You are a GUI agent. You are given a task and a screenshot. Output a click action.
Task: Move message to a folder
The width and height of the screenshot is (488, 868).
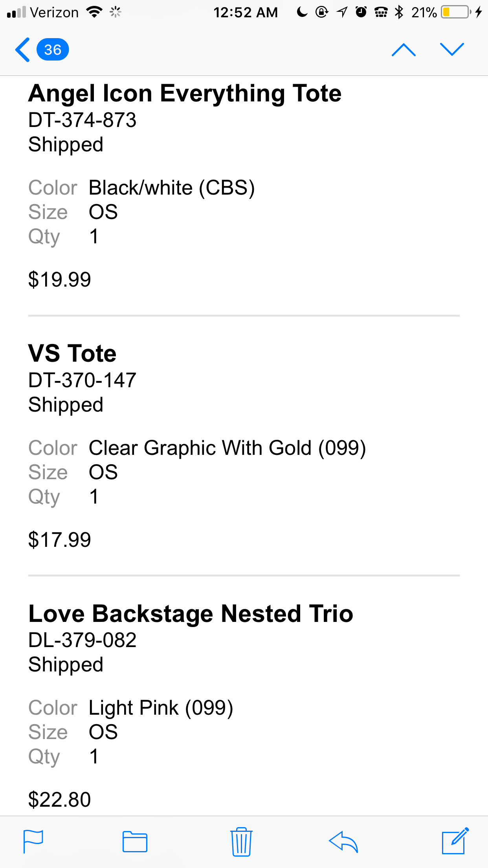point(135,842)
